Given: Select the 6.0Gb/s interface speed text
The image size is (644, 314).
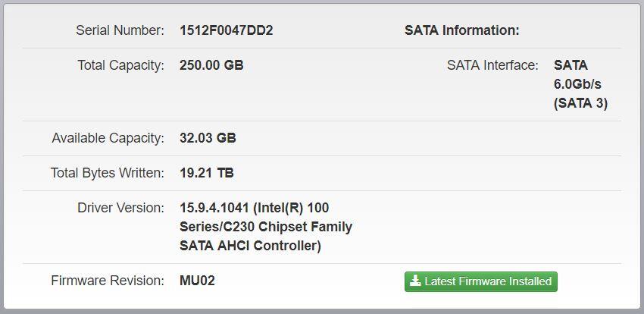Looking at the screenshot, I should [577, 84].
